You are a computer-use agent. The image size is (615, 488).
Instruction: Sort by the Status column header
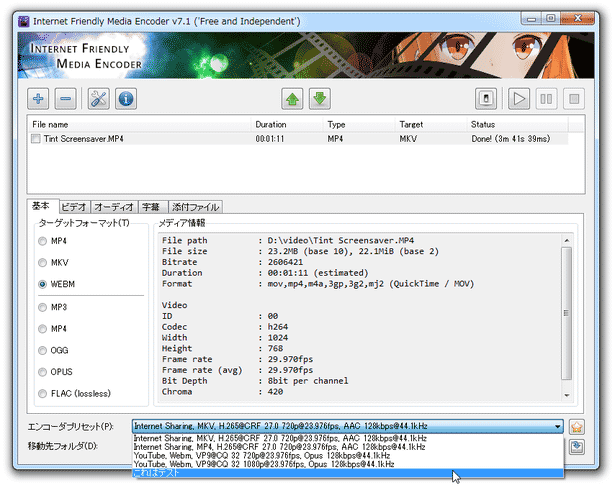517,124
